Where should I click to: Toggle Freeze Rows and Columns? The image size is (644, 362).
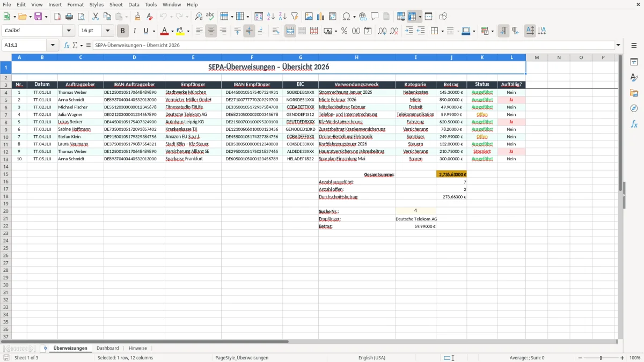coord(412,17)
